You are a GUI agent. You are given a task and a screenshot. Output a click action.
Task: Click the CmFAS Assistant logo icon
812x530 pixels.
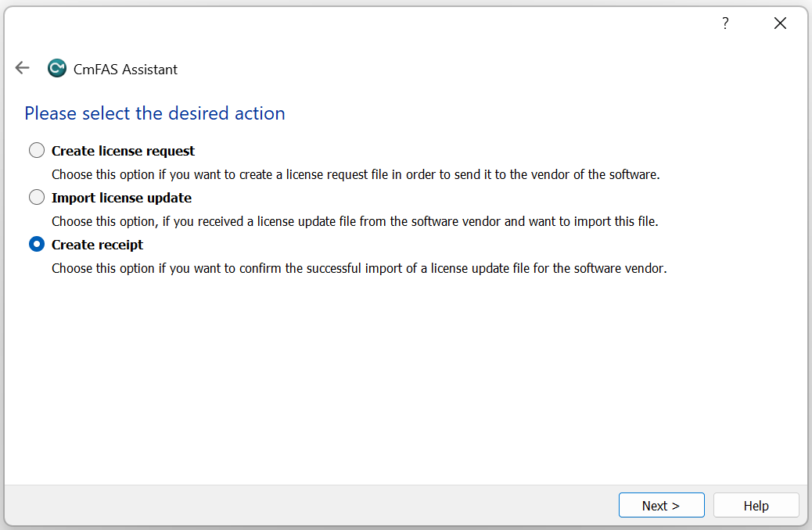pos(56,69)
